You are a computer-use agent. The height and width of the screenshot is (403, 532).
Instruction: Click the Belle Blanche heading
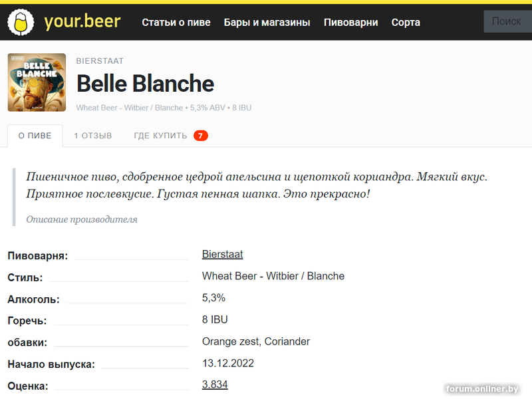tap(146, 83)
